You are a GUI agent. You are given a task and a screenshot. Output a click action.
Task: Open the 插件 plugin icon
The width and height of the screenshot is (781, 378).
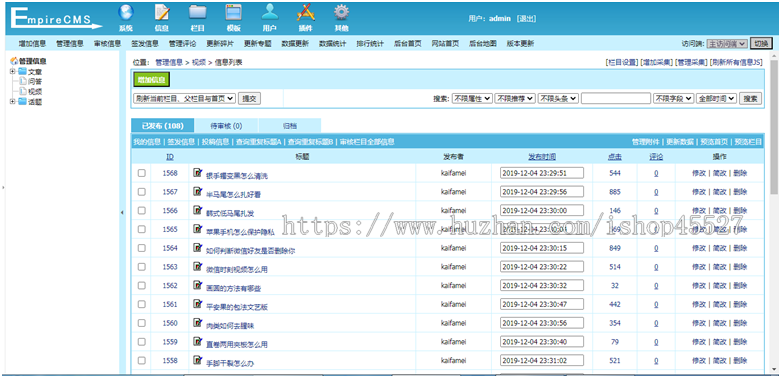pyautogui.click(x=305, y=13)
